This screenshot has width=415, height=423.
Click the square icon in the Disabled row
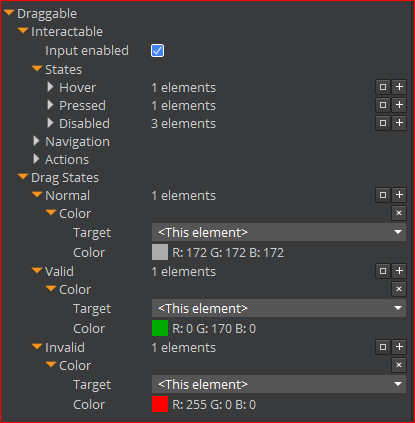coord(383,123)
